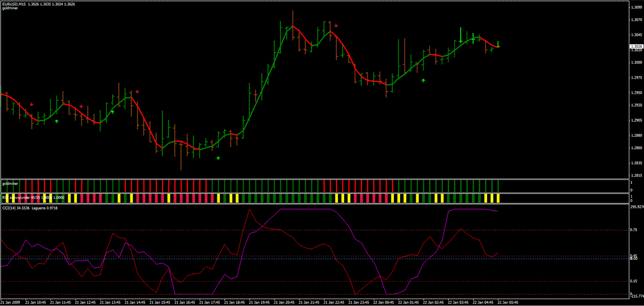Click the red sell arrow above the 14:45 peak

point(137,92)
